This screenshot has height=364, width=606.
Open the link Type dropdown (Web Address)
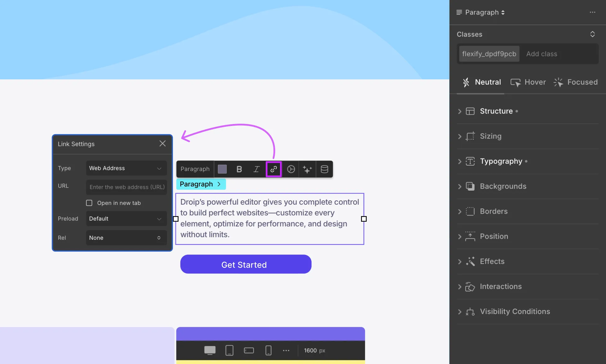point(126,168)
